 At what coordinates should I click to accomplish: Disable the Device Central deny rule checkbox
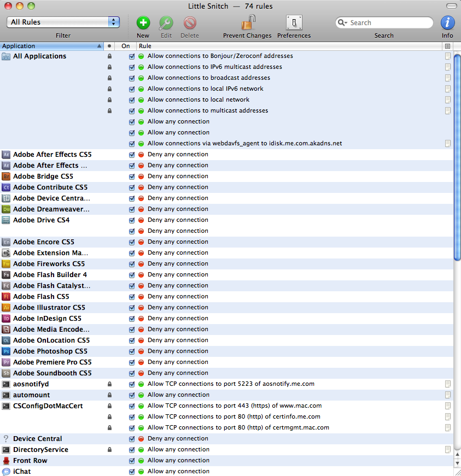(132, 439)
